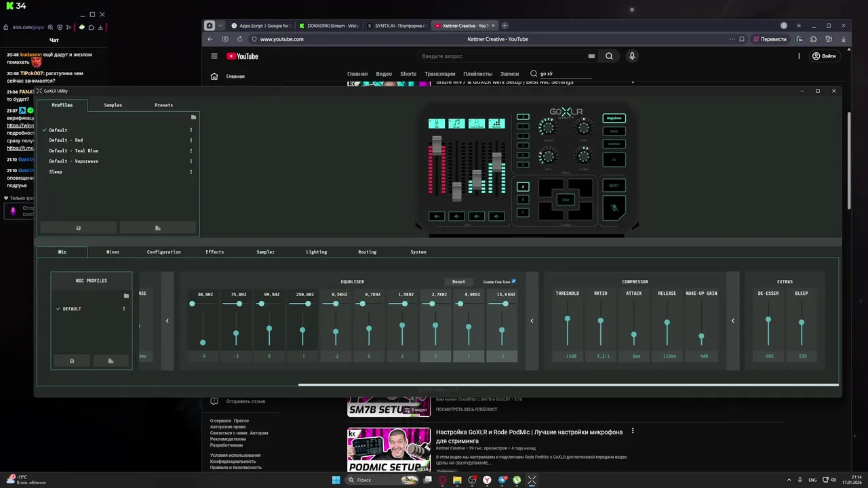Open options menu for Default - Vaporwave profile
868x488 pixels.
[x=191, y=161]
